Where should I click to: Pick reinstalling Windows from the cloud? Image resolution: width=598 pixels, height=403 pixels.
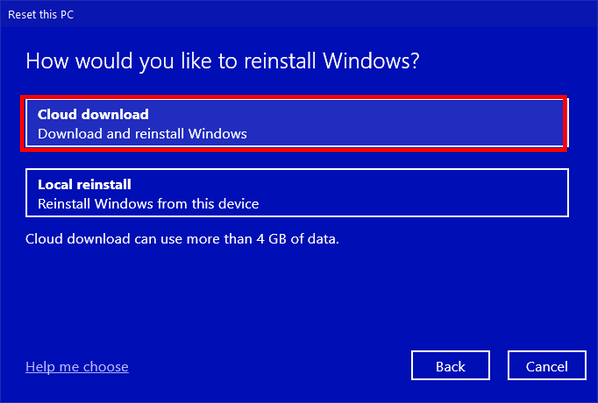297,123
